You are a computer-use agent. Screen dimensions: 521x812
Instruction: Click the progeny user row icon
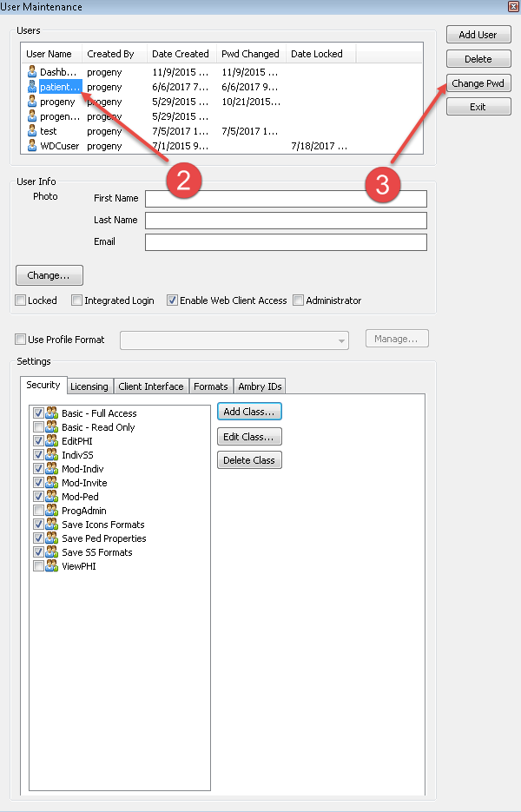point(32,101)
